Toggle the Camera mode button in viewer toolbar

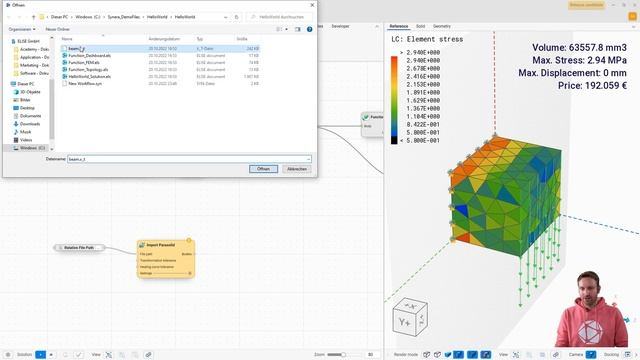point(591,355)
